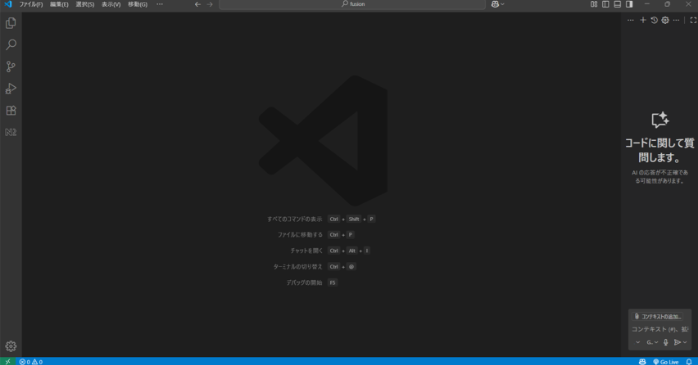
Task: Click the ターミナルの切り替え text
Action: pos(297,267)
